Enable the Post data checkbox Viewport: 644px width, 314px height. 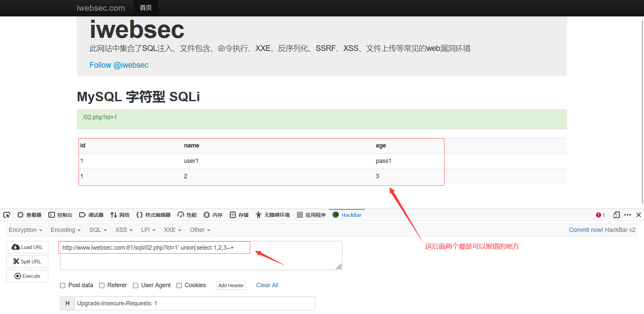[x=63, y=285]
